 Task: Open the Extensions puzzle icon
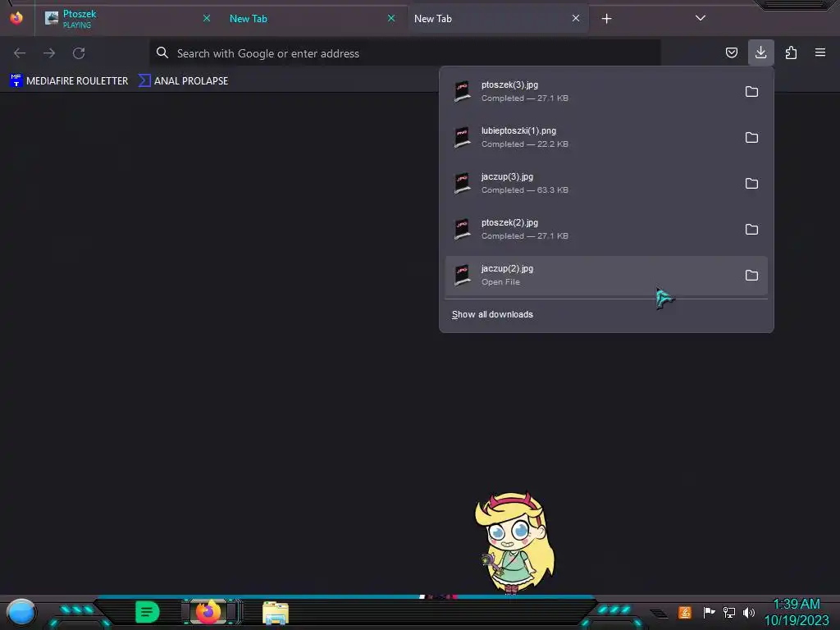point(791,52)
